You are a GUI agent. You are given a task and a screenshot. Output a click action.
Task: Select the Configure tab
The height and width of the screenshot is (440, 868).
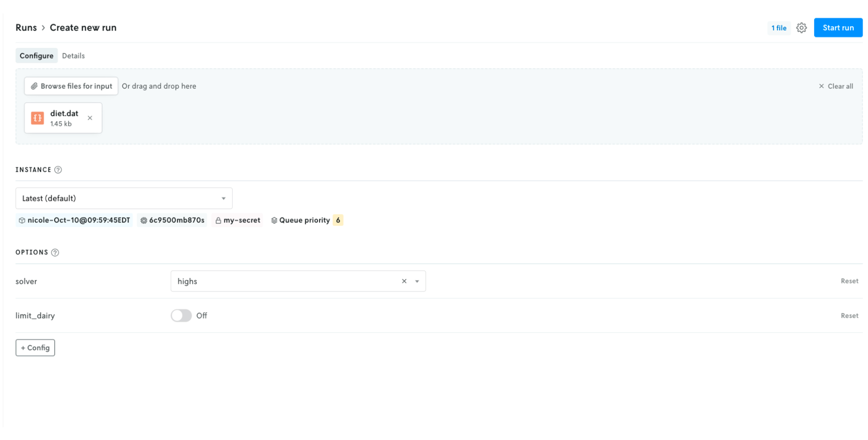coord(36,56)
